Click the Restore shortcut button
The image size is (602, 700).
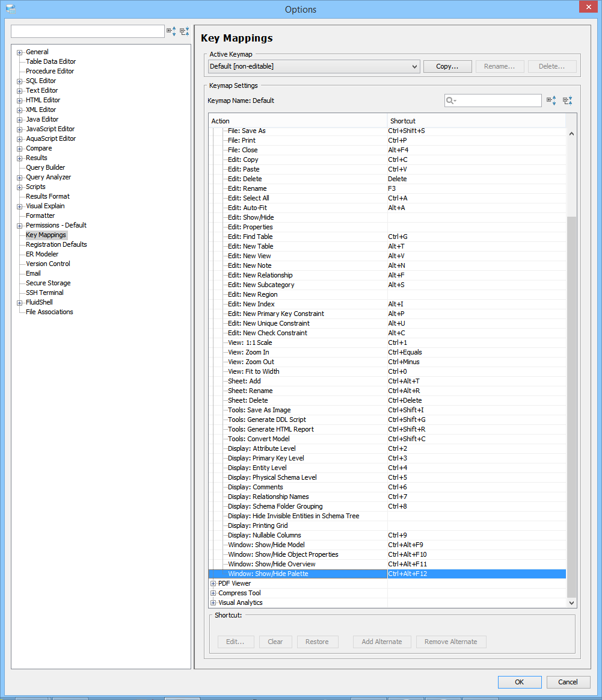317,642
